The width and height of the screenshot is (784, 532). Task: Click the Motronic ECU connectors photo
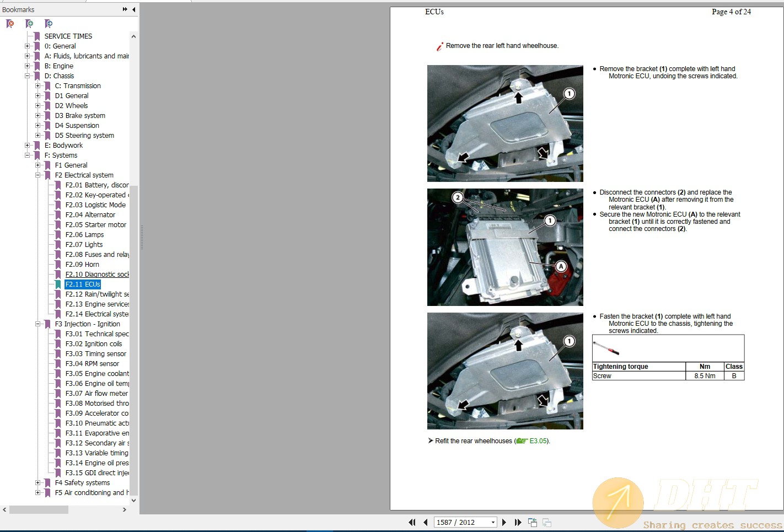pos(505,247)
